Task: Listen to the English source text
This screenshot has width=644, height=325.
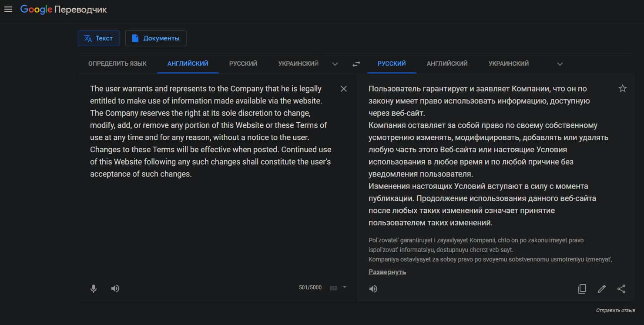Action: point(115,288)
